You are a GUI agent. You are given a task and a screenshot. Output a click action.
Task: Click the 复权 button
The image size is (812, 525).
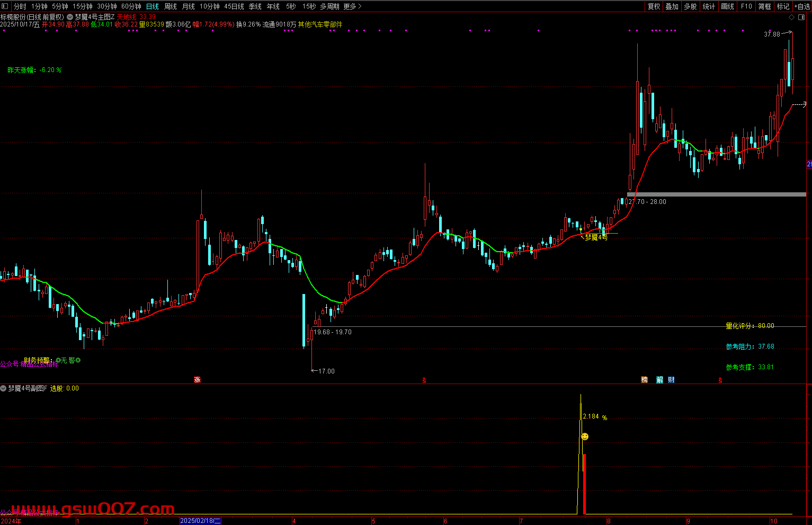654,6
